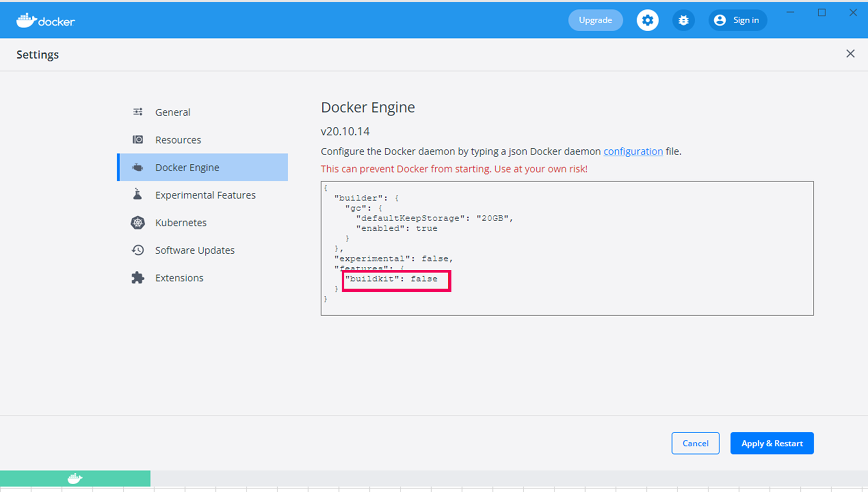Select the Docker Engine section
The width and height of the screenshot is (868, 492).
pyautogui.click(x=203, y=167)
